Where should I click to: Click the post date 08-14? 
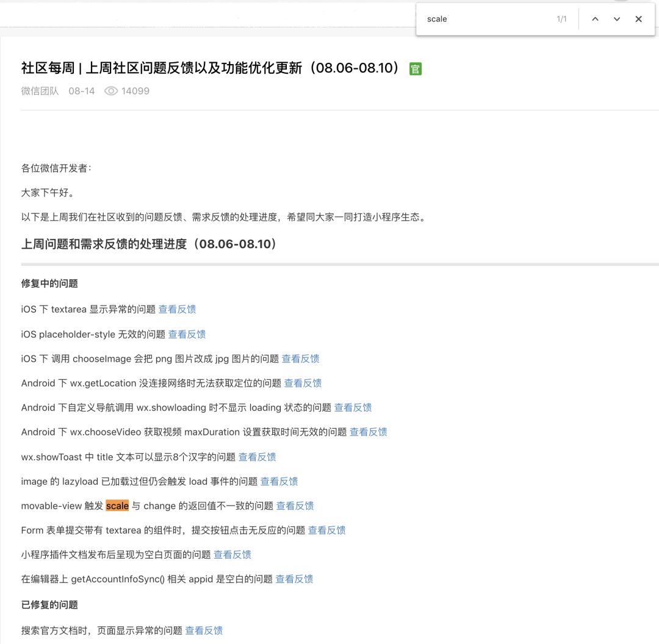[x=82, y=91]
